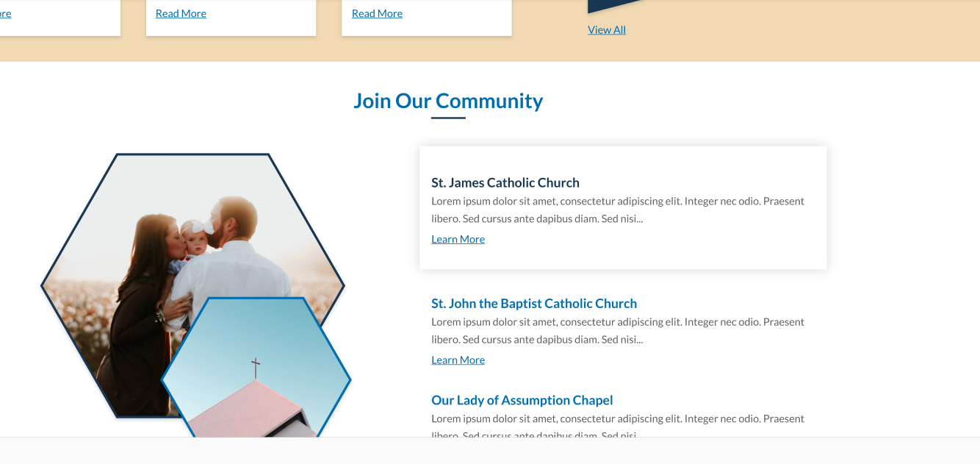Screen dimensions: 980x464
Task: Click the partially visible leftmost Read More link
Action: 5,13
